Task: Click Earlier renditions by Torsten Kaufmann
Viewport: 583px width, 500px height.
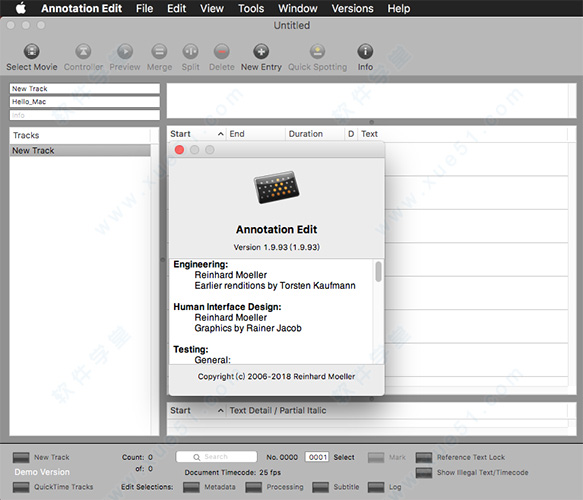Action: click(275, 286)
